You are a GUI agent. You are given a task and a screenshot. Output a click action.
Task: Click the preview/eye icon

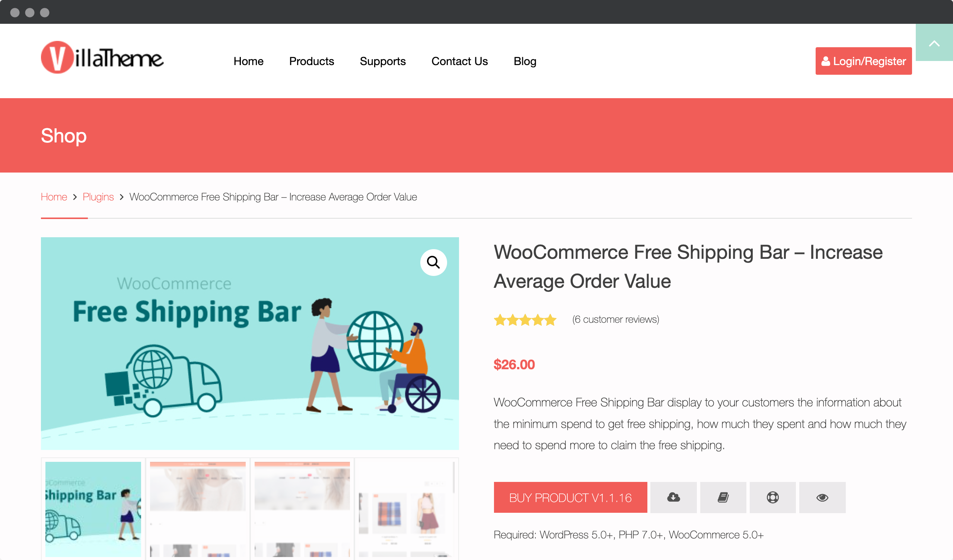[x=822, y=497]
